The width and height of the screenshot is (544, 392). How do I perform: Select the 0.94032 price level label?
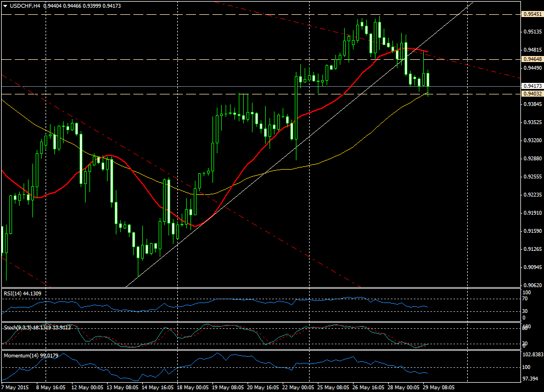531,94
